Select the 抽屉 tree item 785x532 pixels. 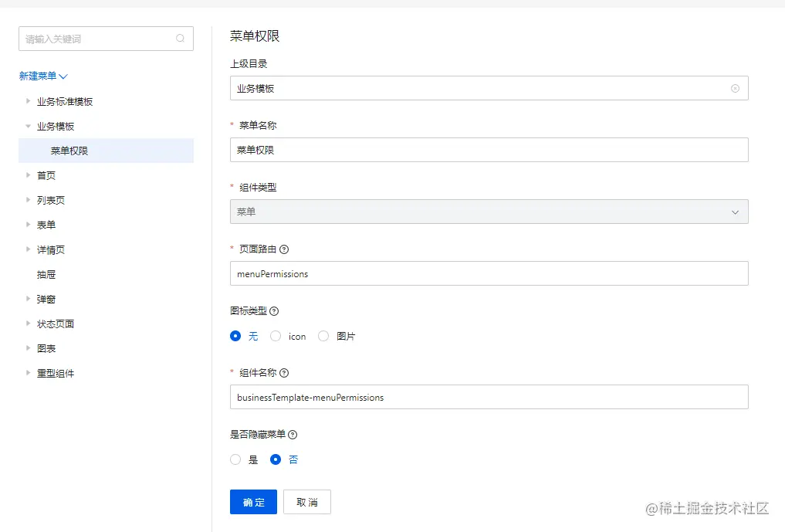point(46,275)
